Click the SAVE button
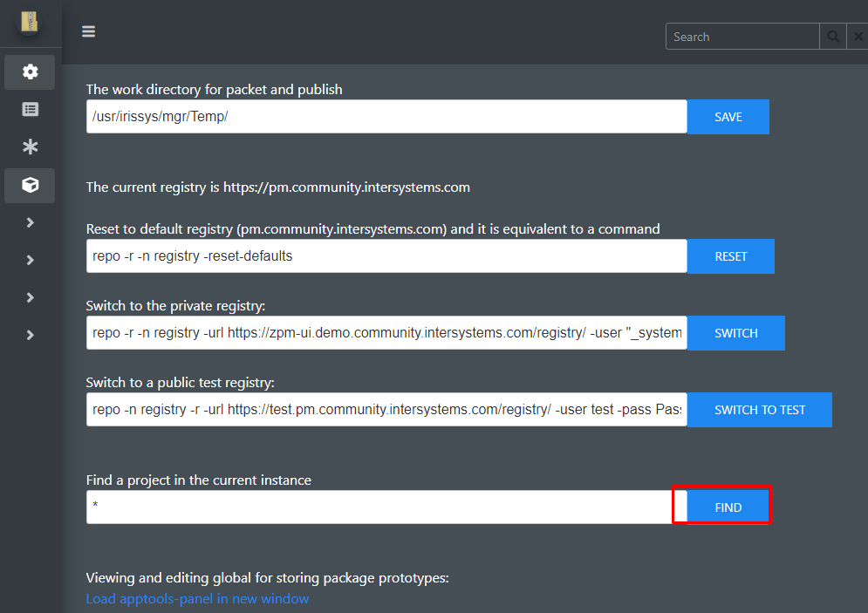The image size is (868, 613). [728, 117]
